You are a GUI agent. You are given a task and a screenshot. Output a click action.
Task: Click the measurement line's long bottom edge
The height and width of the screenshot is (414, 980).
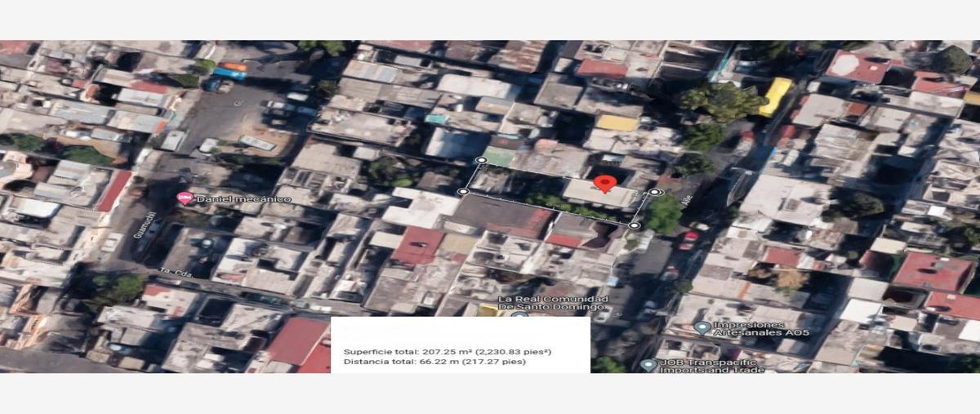549,208
